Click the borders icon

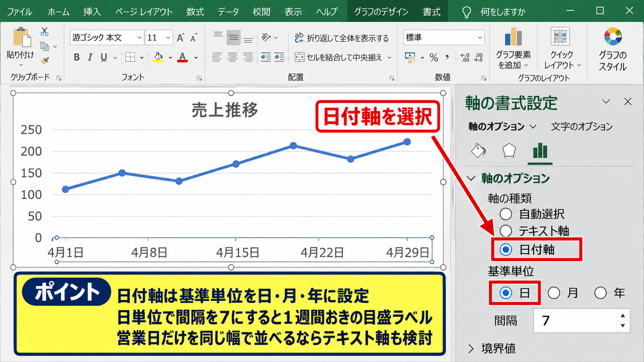[130, 57]
